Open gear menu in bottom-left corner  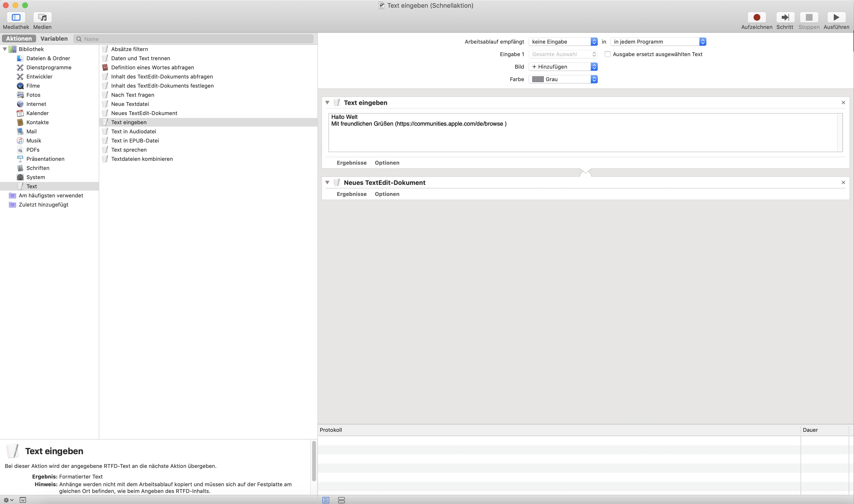pyautogui.click(x=8, y=500)
